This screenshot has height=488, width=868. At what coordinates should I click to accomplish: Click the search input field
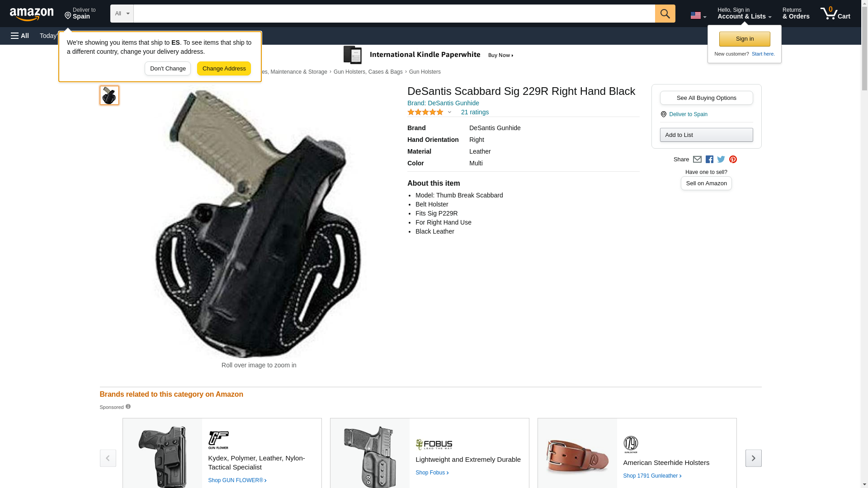coord(394,14)
